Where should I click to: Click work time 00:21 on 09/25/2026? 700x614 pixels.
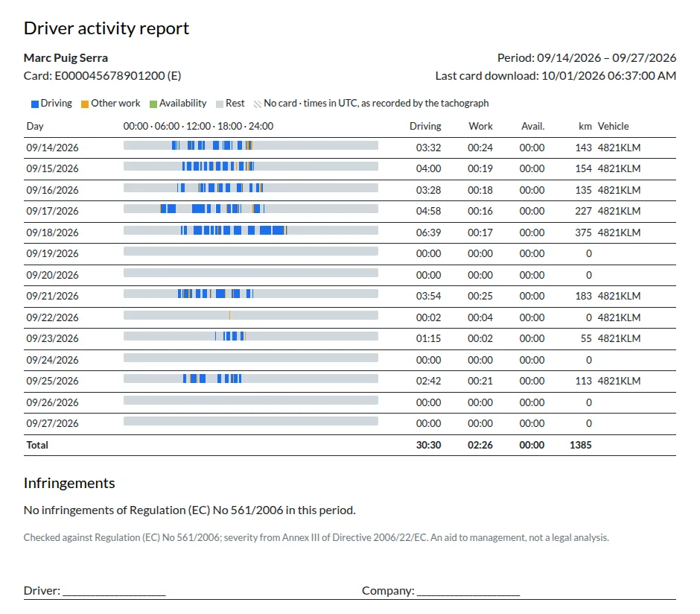(480, 381)
